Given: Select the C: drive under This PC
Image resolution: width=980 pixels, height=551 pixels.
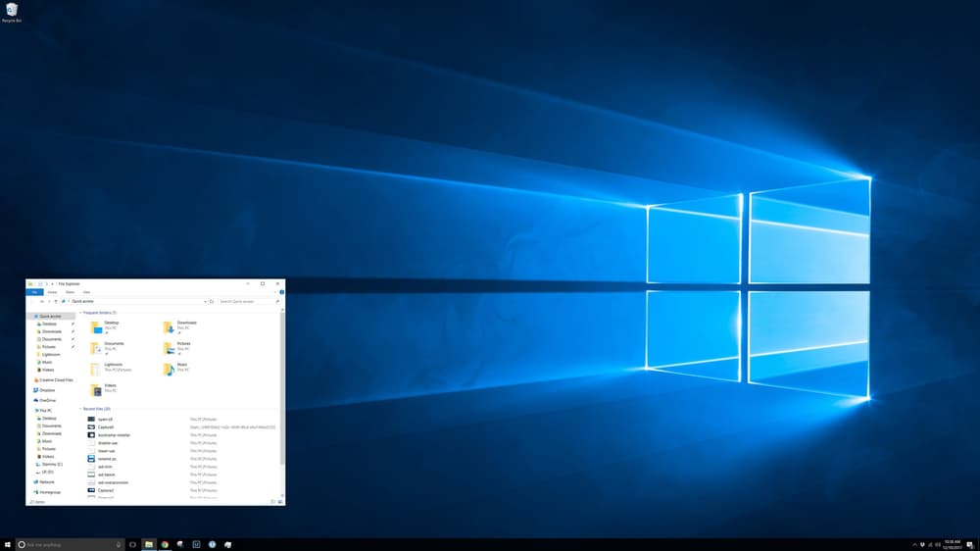Looking at the screenshot, I should pyautogui.click(x=51, y=465).
